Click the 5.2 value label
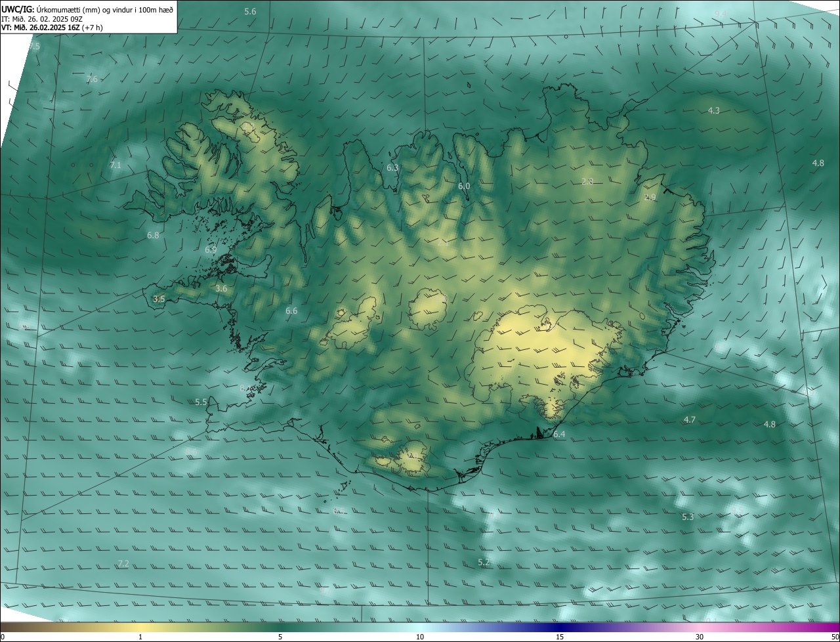The width and height of the screenshot is (840, 642). pyautogui.click(x=484, y=563)
